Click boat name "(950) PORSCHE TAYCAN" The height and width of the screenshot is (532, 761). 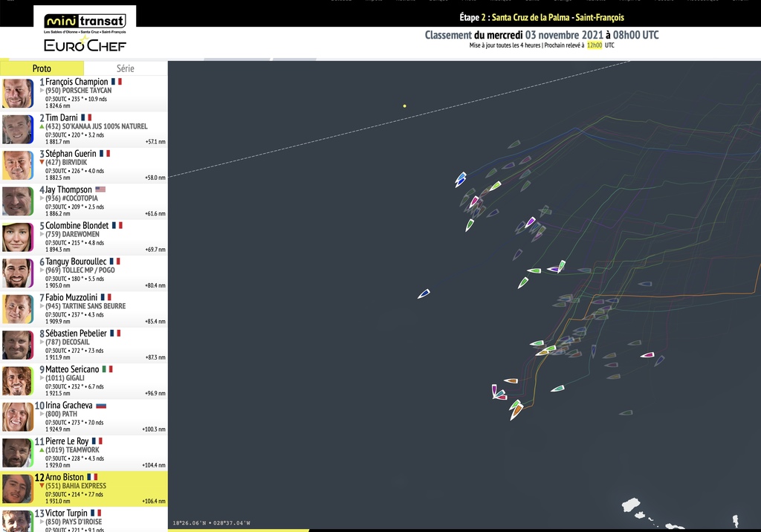79,91
